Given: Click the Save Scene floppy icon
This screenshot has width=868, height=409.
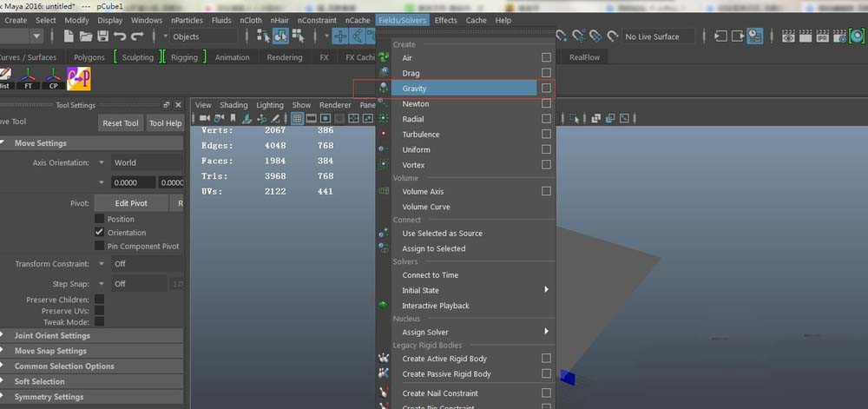Looking at the screenshot, I should (x=103, y=36).
